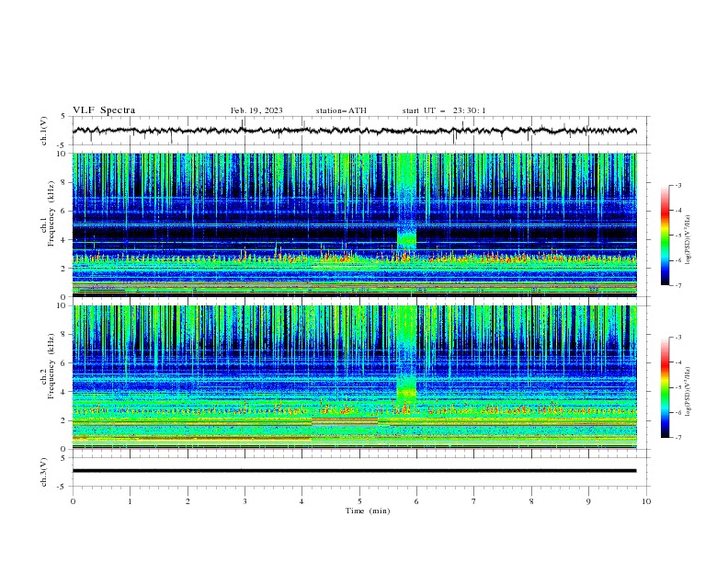Click the '-3' value on ch.1 colorbar
This screenshot has height=563, width=728.
click(678, 185)
